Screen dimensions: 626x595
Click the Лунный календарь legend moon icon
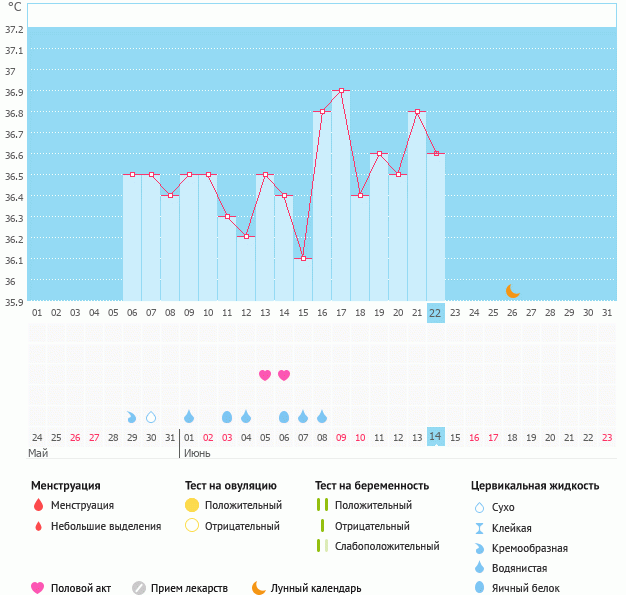[259, 588]
